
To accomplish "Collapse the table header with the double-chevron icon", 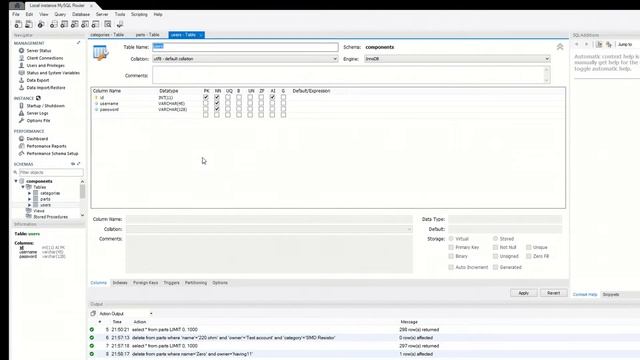I will coord(560,47).
